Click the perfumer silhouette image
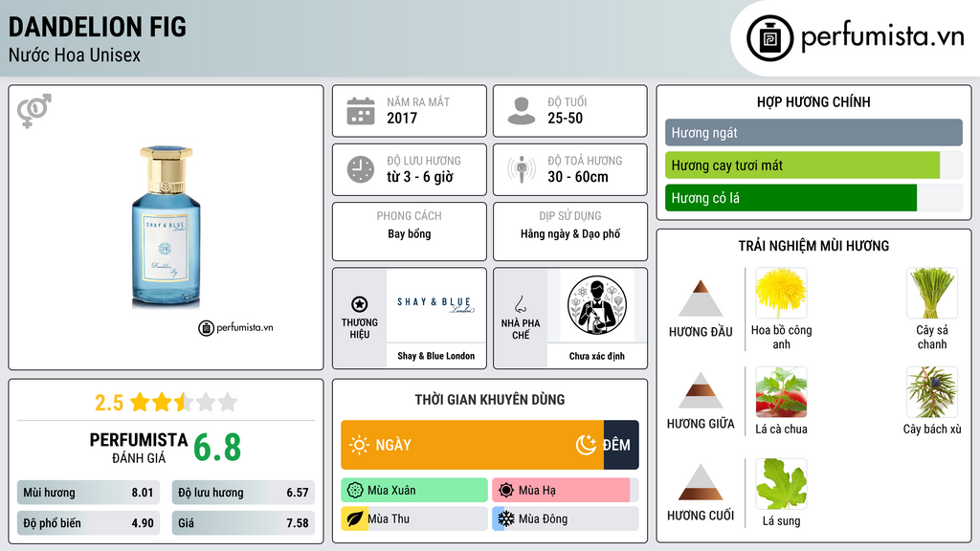 [597, 305]
